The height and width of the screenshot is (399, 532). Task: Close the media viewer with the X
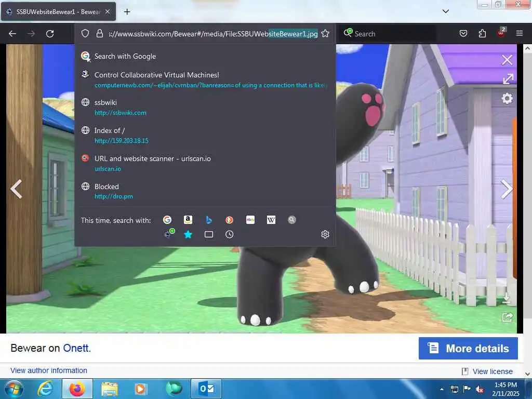tap(507, 60)
